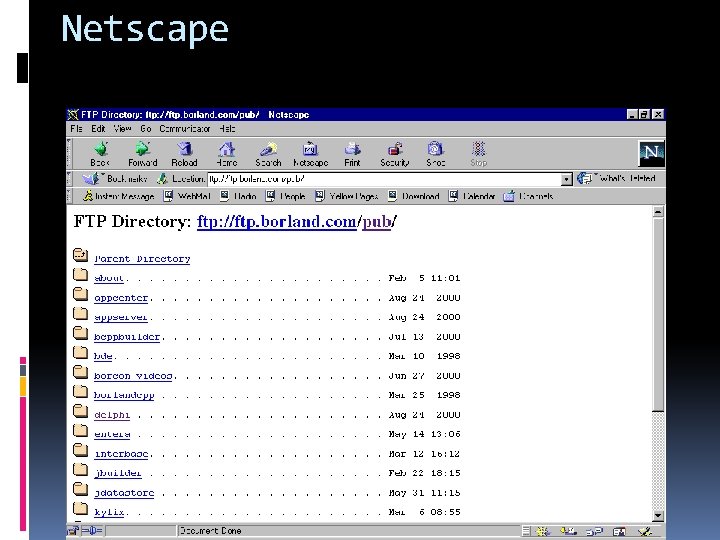The width and height of the screenshot is (720, 540).
Task: Go back with the Back toolbar icon
Action: click(x=100, y=154)
